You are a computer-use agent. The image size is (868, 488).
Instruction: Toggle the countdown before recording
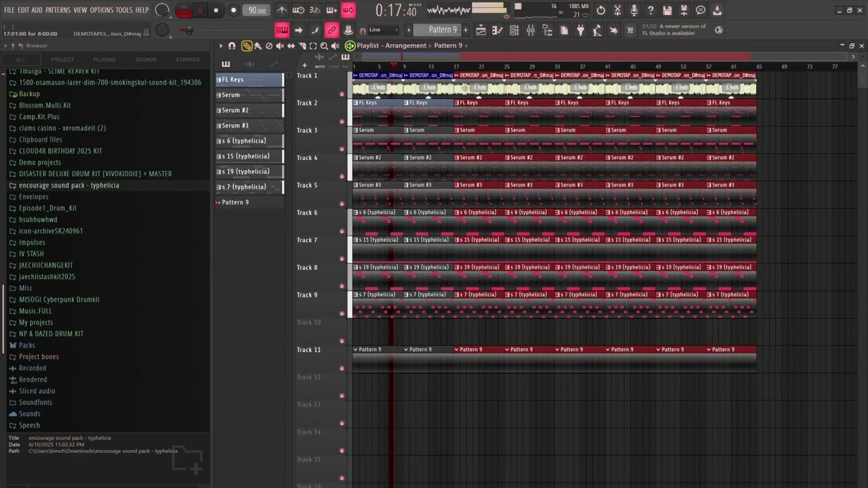coord(315,10)
